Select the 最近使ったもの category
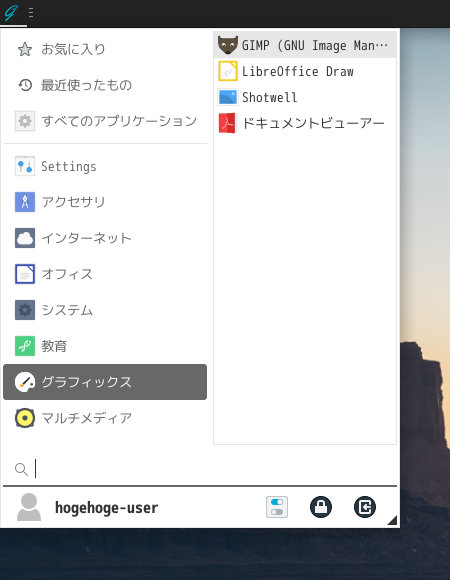Image resolution: width=450 pixels, height=580 pixels. [x=105, y=85]
